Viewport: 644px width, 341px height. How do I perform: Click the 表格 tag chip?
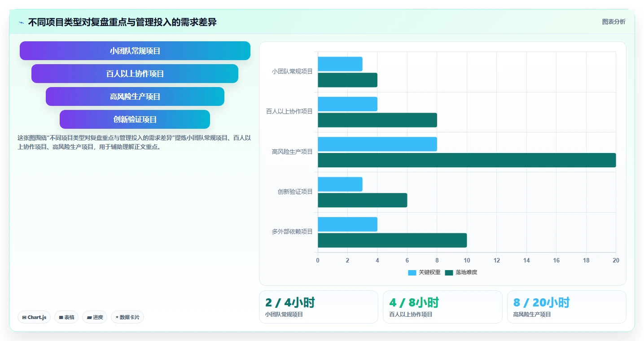[66, 317]
